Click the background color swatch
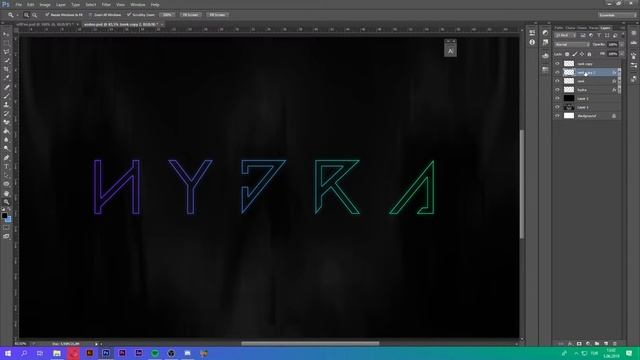This screenshot has height=360, width=640. 9,220
